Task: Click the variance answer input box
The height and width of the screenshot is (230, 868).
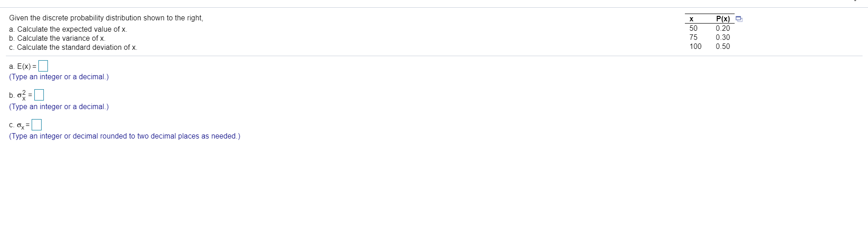Action: pos(39,95)
